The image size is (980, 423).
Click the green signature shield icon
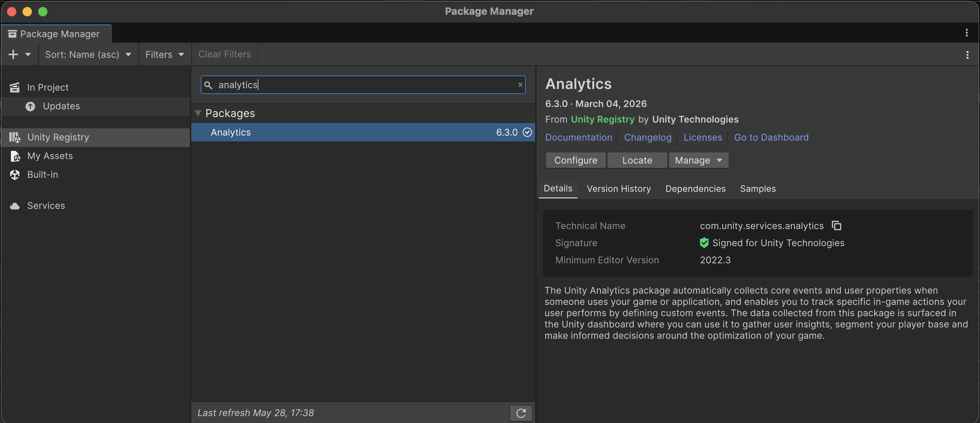(704, 243)
